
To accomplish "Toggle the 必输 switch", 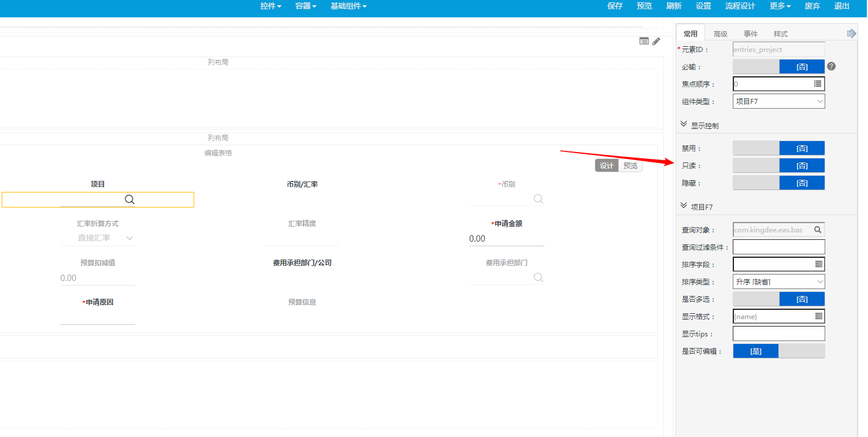I will tap(778, 66).
